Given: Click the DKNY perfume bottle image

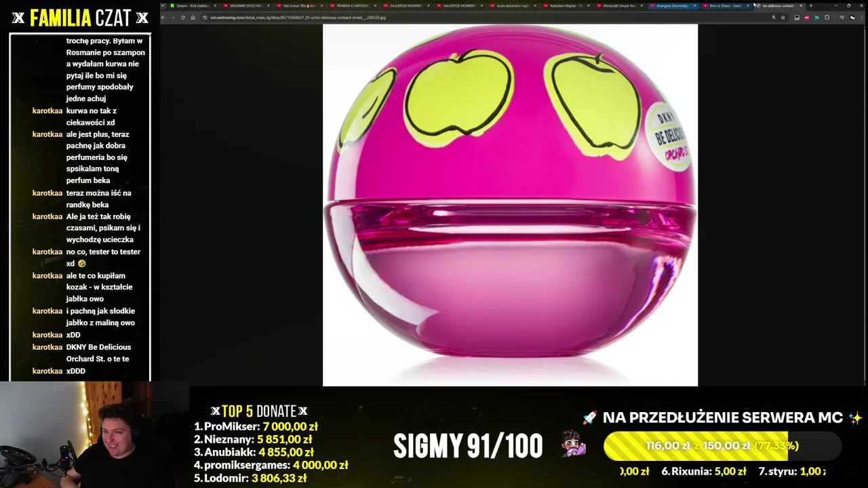Looking at the screenshot, I should click(x=510, y=205).
